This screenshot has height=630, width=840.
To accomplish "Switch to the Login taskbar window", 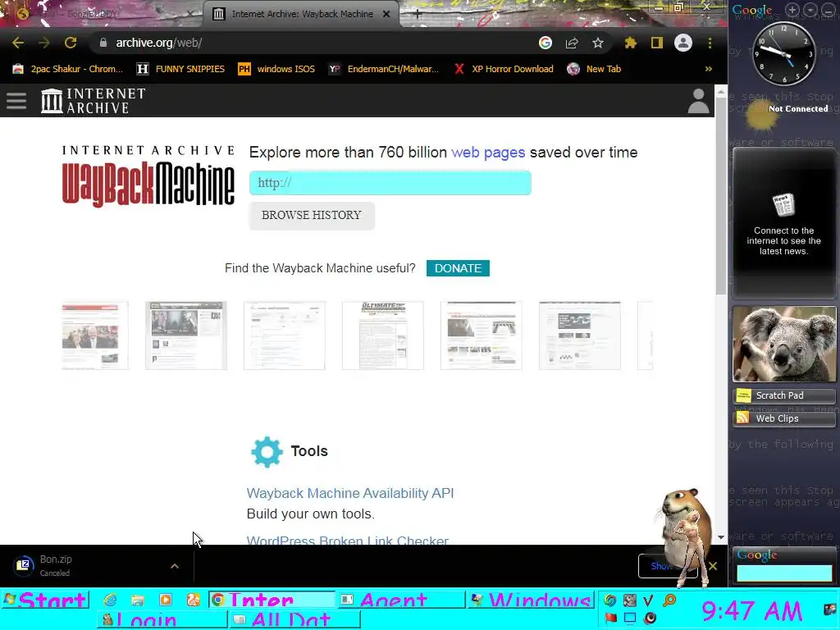I will [163, 619].
